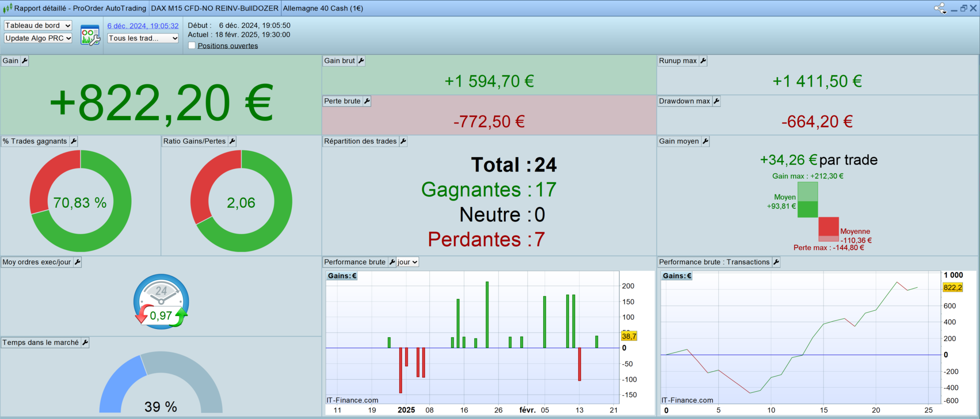Open the Tableau de bord dropdown
980x419 pixels.
(38, 25)
